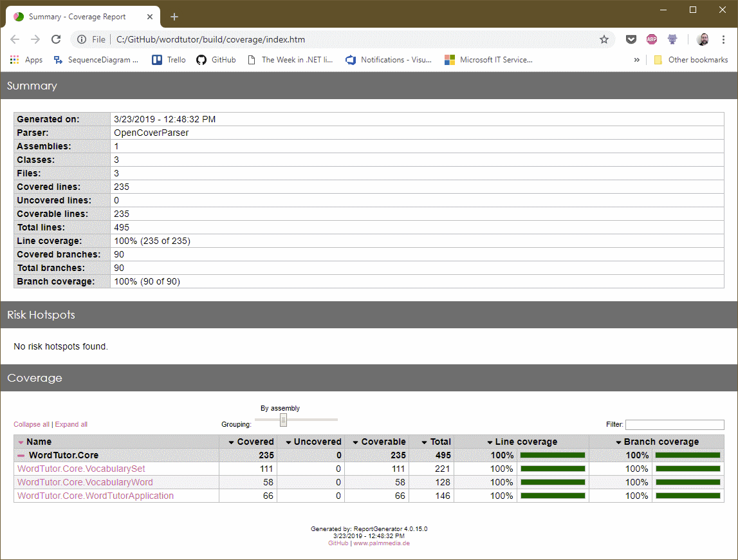Click Collapse all link

tap(31, 424)
